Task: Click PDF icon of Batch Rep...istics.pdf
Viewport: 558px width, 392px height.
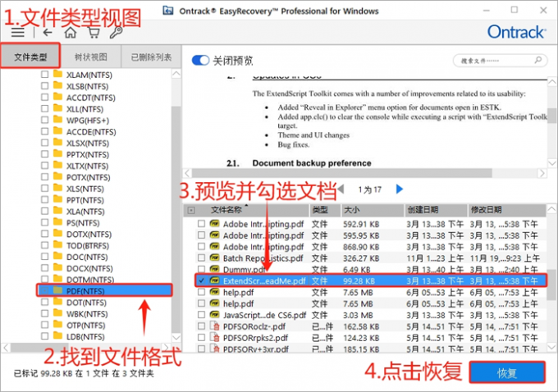Action: pyautogui.click(x=215, y=258)
